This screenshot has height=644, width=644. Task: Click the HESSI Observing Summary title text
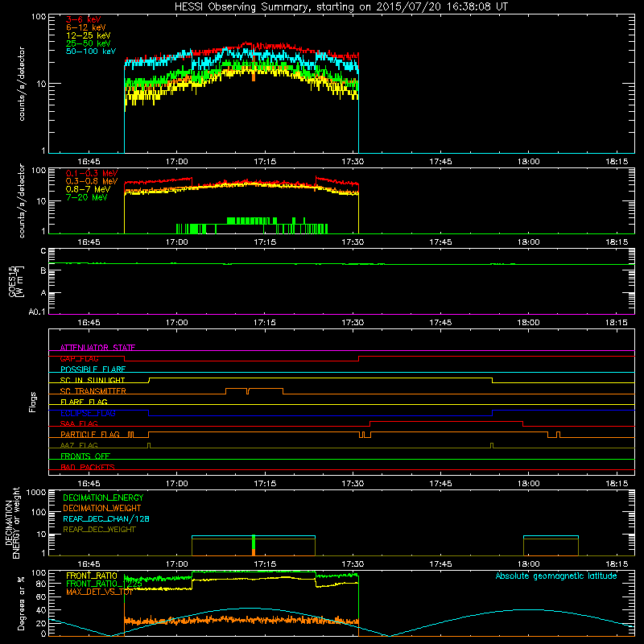341,7
